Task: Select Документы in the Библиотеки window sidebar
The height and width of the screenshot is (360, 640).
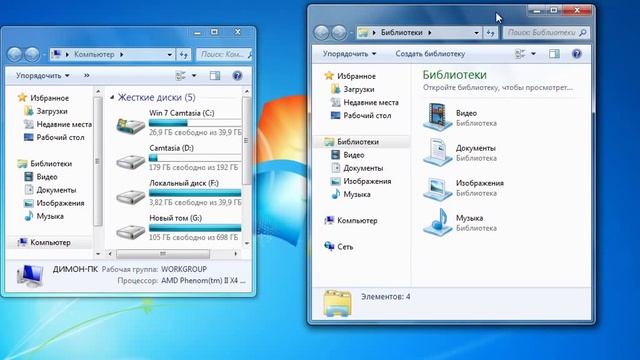Action: [x=357, y=168]
